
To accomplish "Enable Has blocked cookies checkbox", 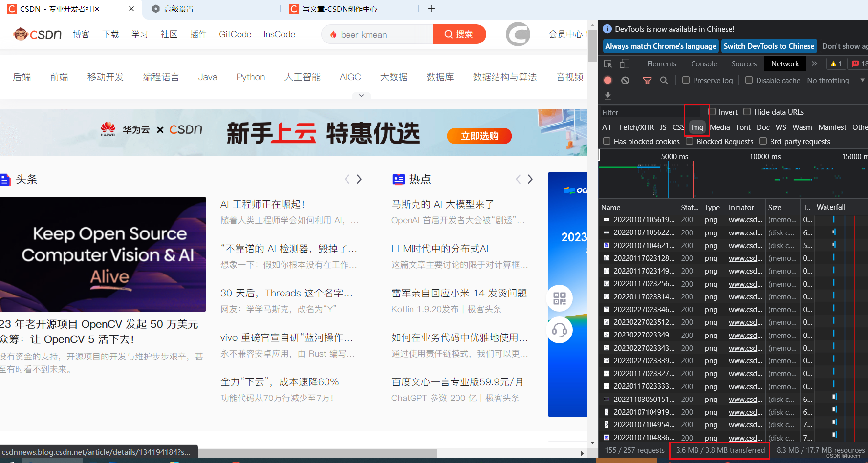I will (607, 141).
